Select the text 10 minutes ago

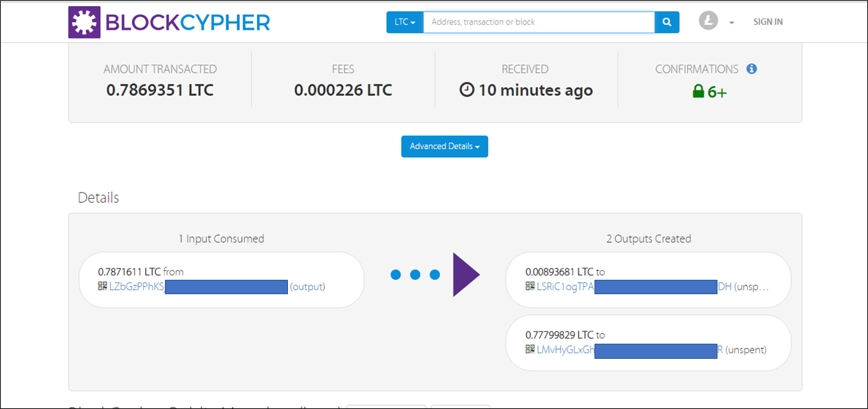pyautogui.click(x=535, y=90)
